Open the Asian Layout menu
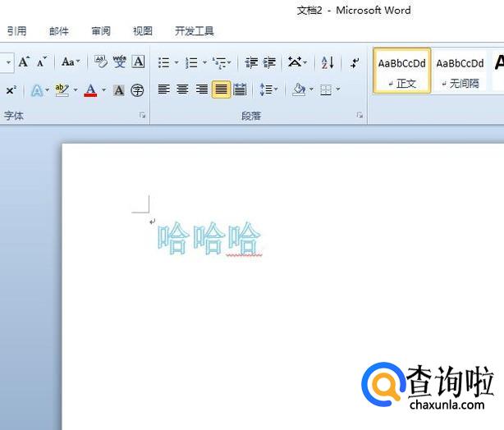This screenshot has width=504, height=430. click(x=297, y=62)
